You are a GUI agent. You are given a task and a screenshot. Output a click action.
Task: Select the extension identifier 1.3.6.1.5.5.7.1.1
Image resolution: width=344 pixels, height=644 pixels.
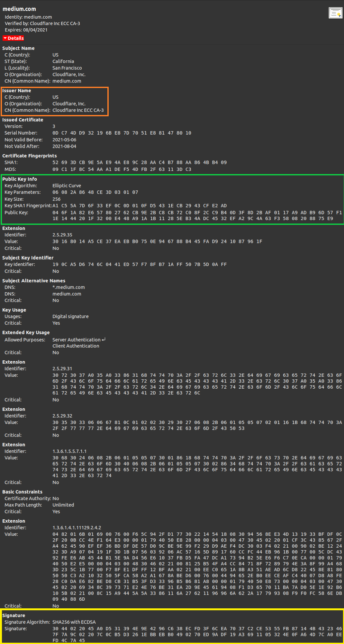(x=69, y=451)
